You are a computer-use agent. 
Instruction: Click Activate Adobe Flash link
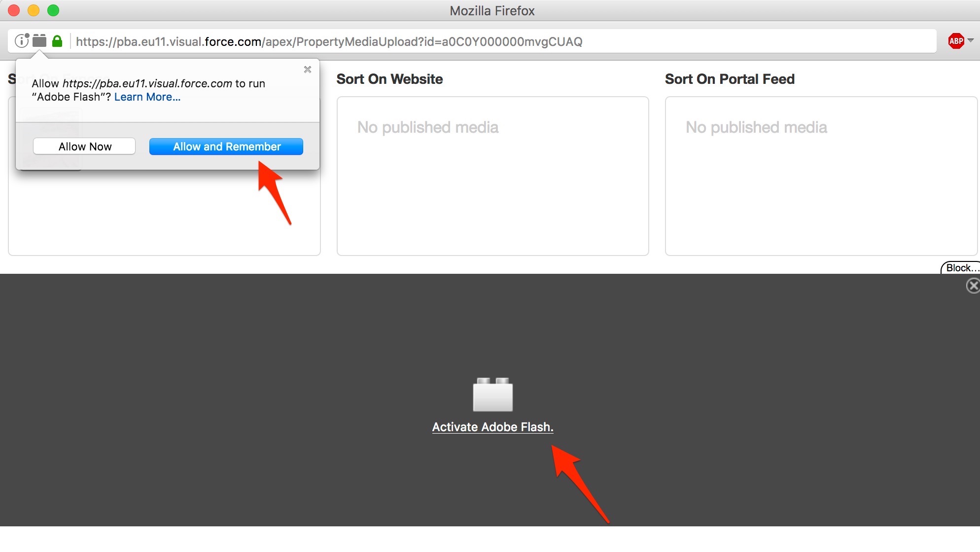[491, 426]
